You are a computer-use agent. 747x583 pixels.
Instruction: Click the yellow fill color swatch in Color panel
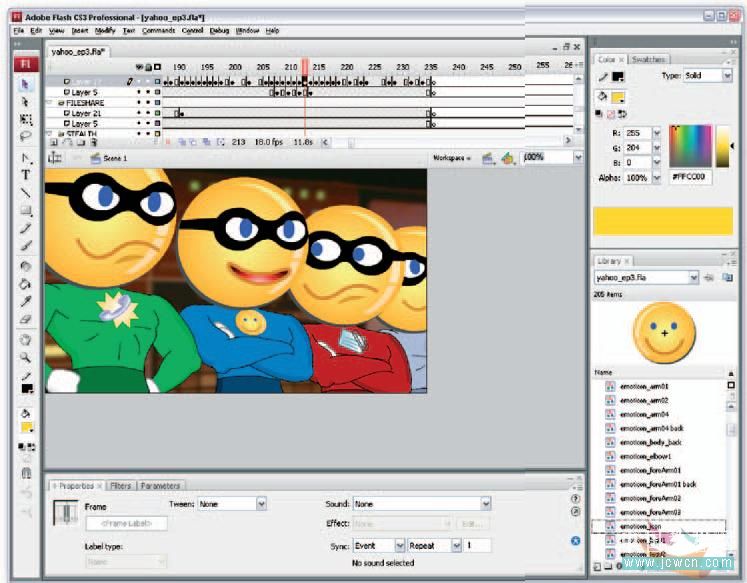(x=618, y=98)
